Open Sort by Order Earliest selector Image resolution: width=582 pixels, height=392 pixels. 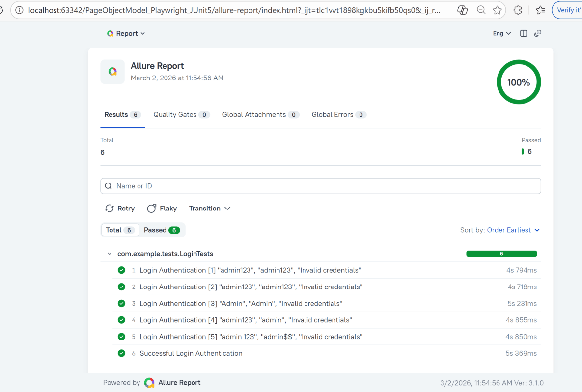click(x=513, y=230)
